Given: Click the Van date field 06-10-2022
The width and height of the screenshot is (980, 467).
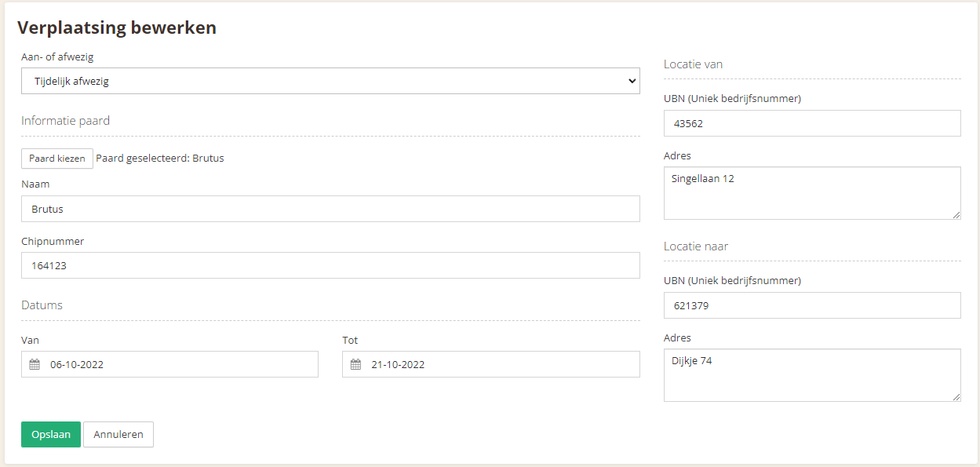Looking at the screenshot, I should [169, 364].
